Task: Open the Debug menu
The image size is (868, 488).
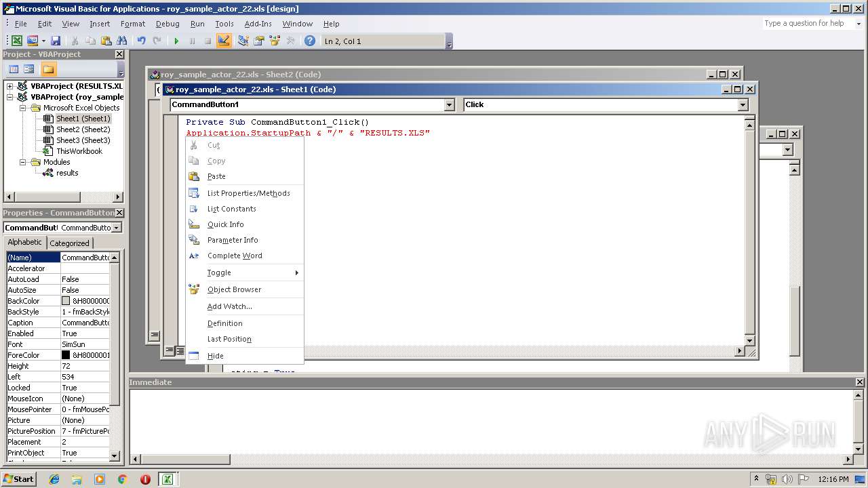Action: 167,24
